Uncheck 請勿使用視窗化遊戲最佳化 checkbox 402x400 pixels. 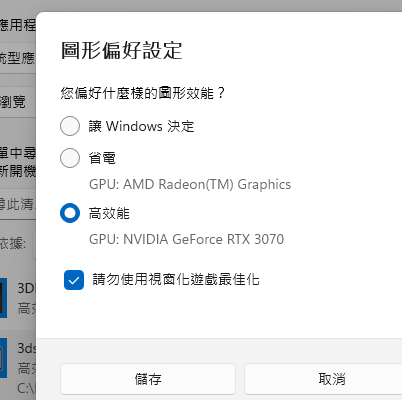coord(74,280)
